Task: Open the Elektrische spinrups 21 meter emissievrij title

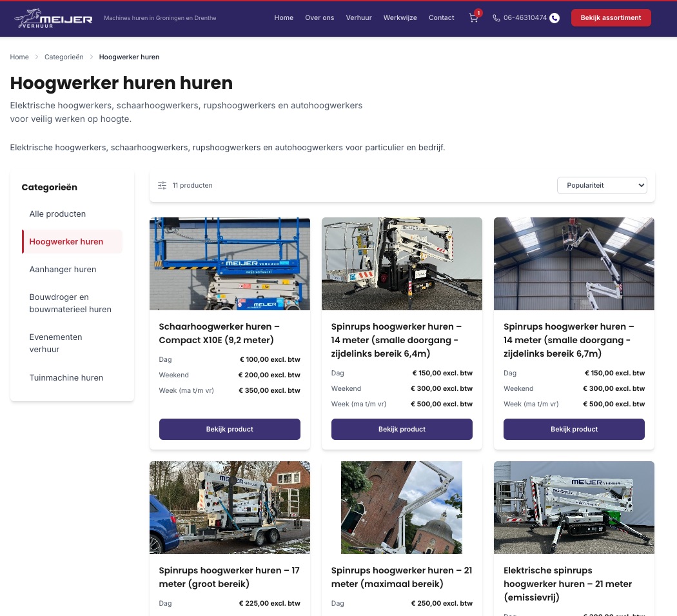Action: point(567,584)
